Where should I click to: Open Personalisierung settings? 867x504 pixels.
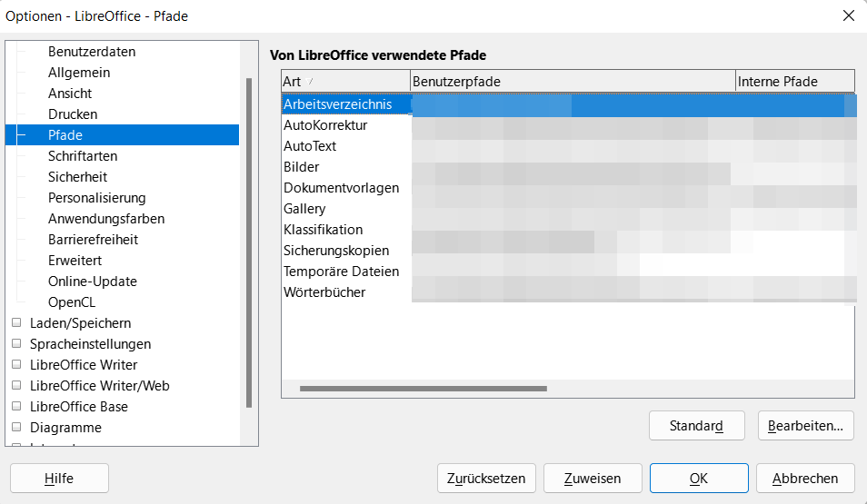click(x=96, y=198)
